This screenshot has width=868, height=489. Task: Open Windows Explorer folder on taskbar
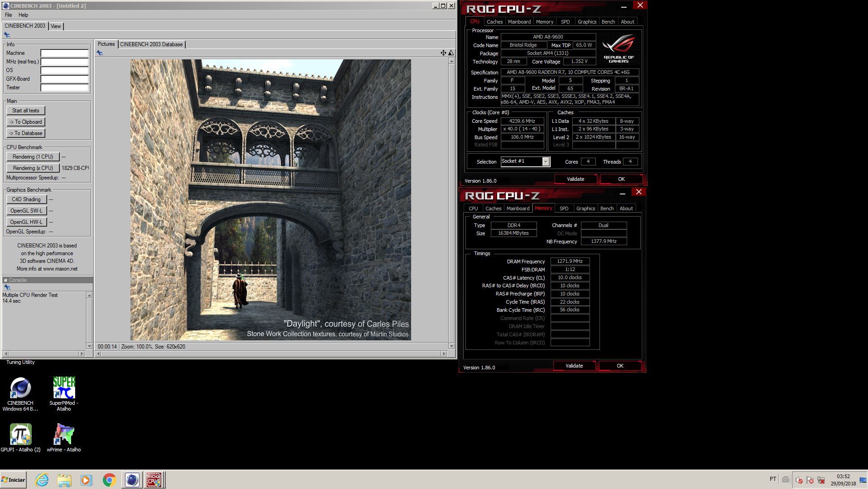coord(64,479)
